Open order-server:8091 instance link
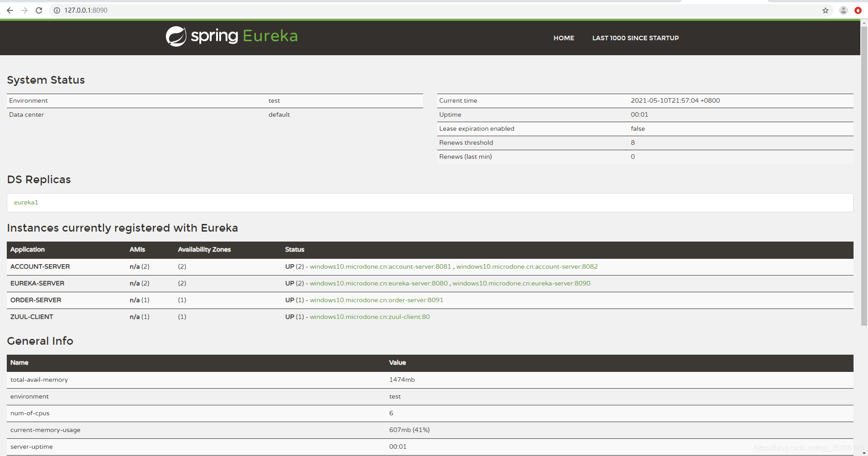This screenshot has width=868, height=456. (377, 300)
